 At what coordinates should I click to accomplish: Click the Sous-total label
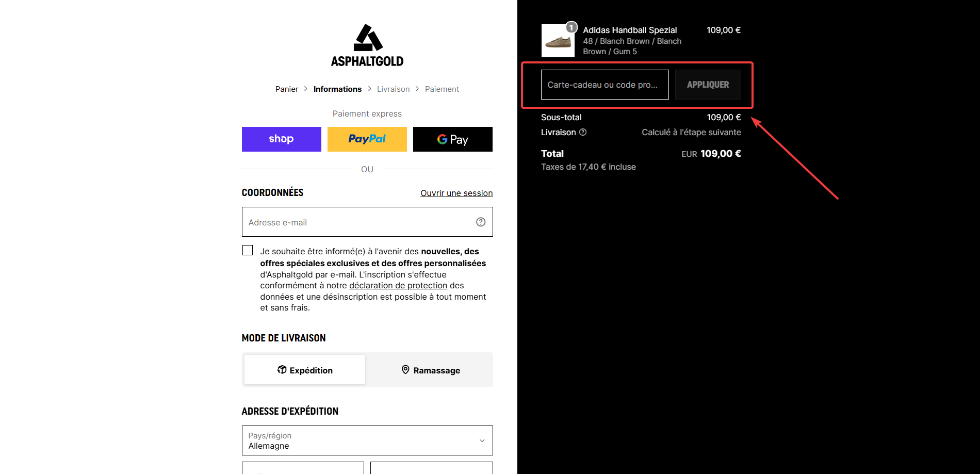point(561,117)
